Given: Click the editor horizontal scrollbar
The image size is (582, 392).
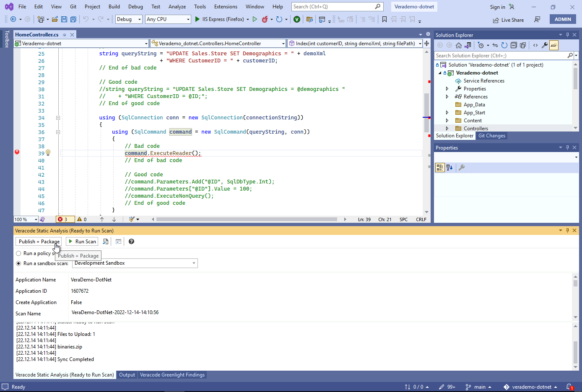Looking at the screenshot, I should pos(247,219).
